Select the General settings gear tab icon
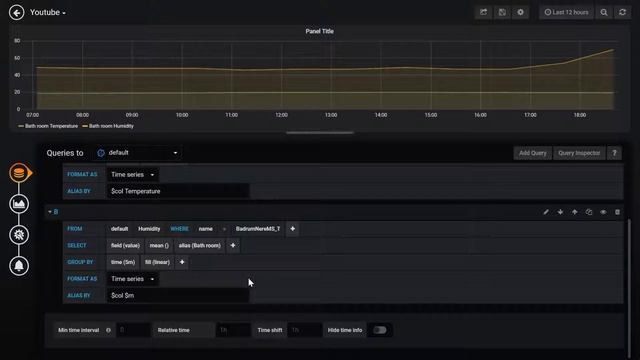This screenshot has width=640, height=360. (19, 235)
